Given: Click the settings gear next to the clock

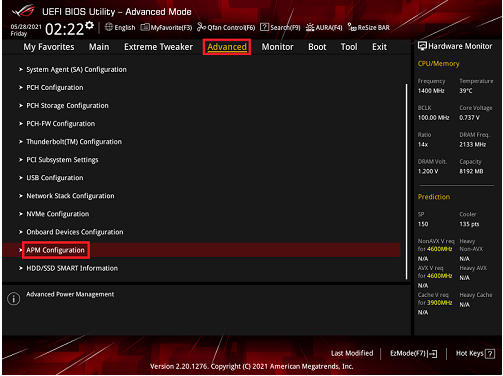Looking at the screenshot, I should [89, 25].
